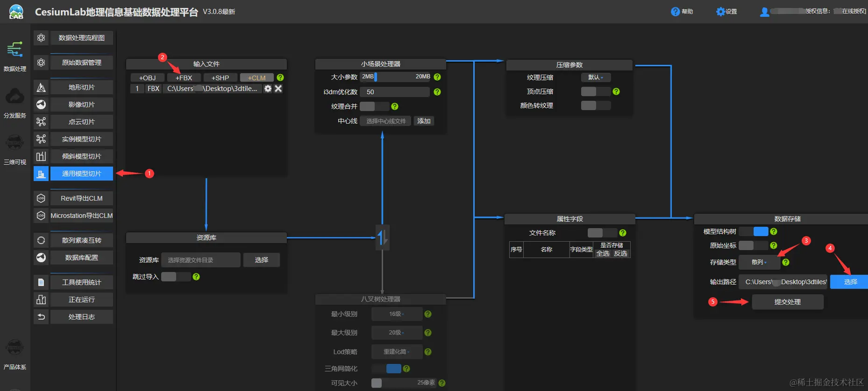Screen dimensions: 868x391
Task: Click the 大小参数 2MB–20MB slider
Action: (396, 77)
